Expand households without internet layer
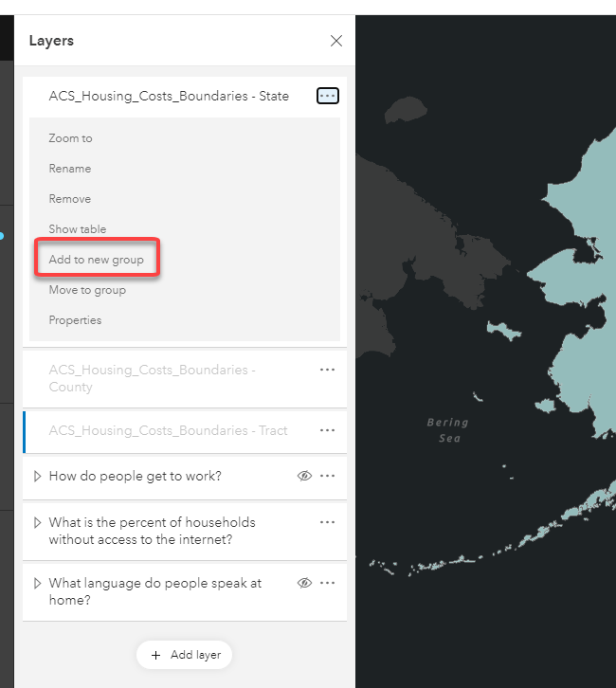 tap(37, 522)
